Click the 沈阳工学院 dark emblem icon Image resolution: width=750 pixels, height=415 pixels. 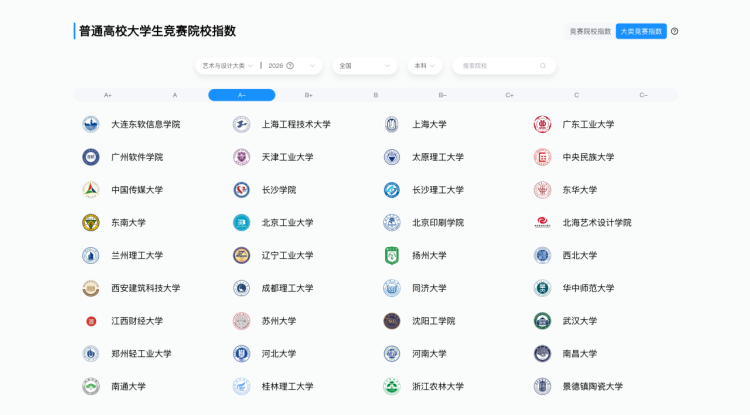[x=391, y=321]
